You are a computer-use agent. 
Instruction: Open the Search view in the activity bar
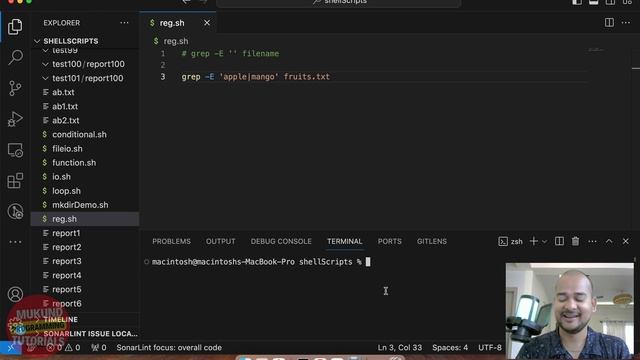click(x=15, y=57)
